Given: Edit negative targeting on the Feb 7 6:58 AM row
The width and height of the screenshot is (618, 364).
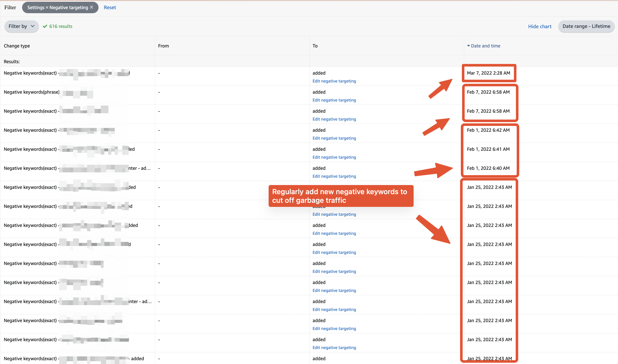Looking at the screenshot, I should [334, 119].
